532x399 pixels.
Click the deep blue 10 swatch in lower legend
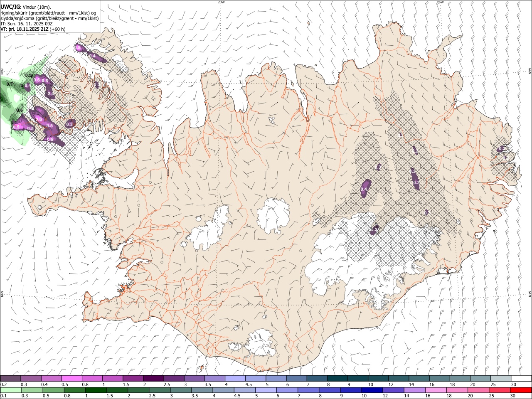(x=372, y=390)
